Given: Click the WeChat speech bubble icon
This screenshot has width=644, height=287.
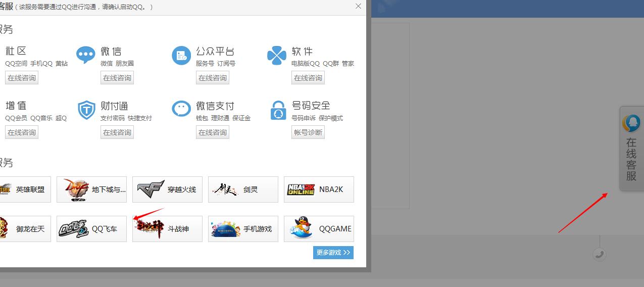Looking at the screenshot, I should pos(86,55).
